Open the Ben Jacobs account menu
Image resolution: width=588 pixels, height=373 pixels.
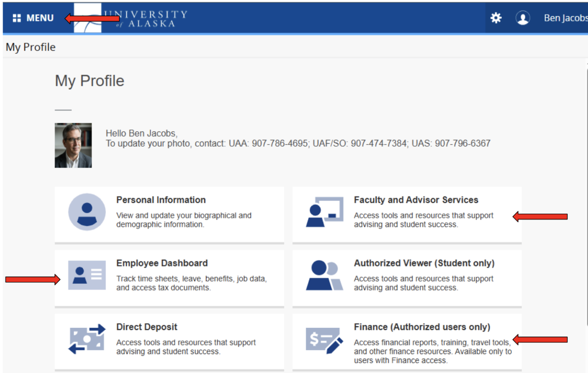click(x=565, y=18)
